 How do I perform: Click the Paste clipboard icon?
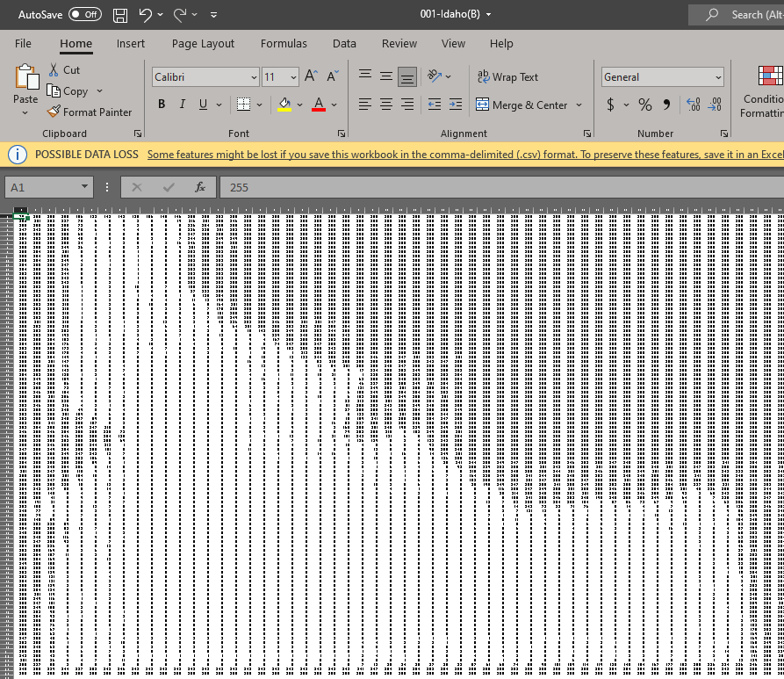[26, 77]
